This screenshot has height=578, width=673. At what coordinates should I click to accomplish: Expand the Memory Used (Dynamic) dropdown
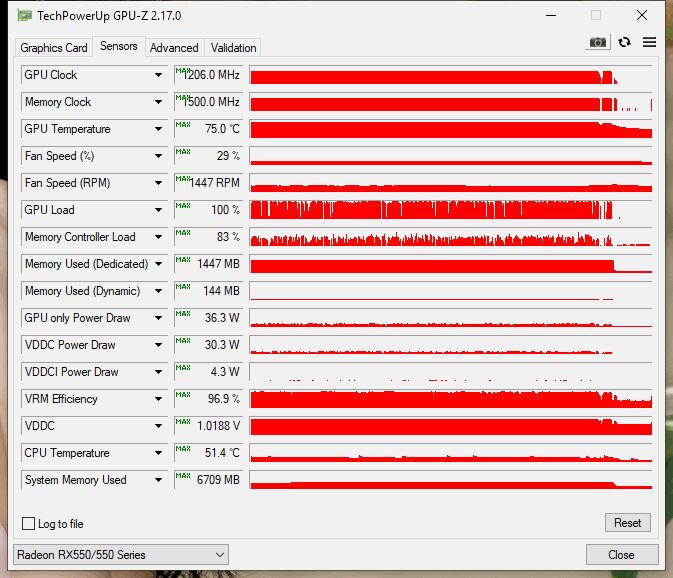click(158, 291)
